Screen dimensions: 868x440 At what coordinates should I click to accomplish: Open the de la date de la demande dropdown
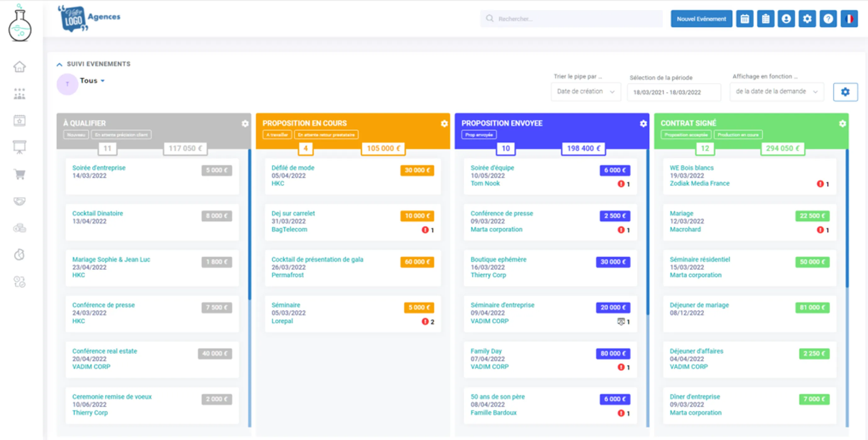776,91
